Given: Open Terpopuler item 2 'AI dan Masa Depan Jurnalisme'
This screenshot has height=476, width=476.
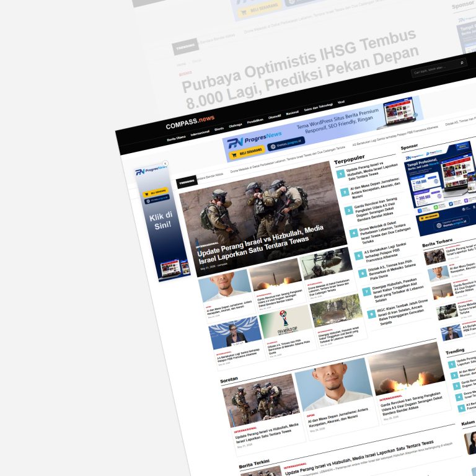Looking at the screenshot, I should 376,188.
